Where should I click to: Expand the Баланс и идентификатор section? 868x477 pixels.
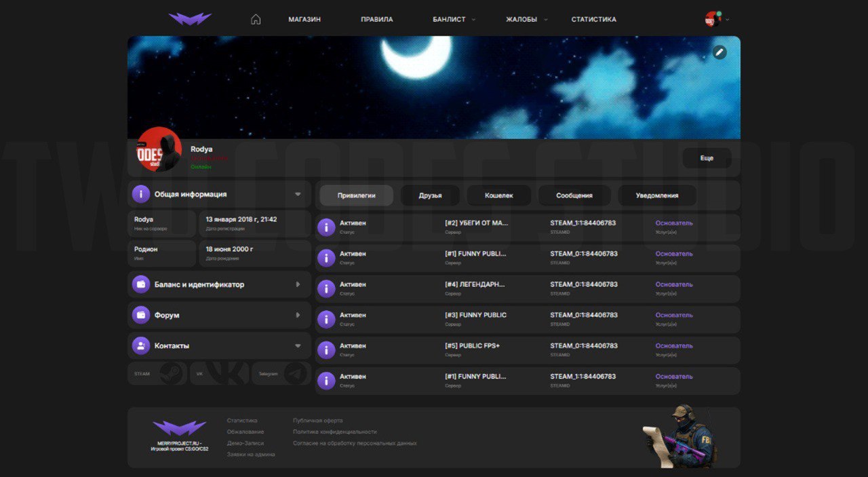[x=298, y=285]
